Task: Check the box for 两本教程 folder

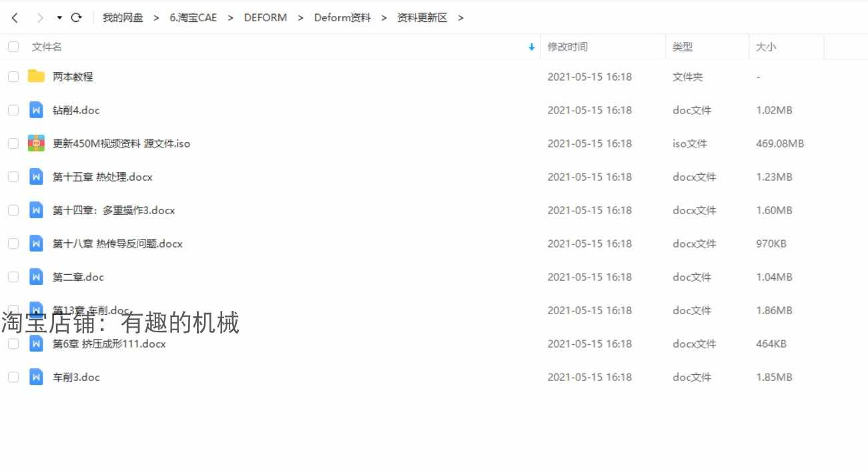Action: tap(13, 77)
